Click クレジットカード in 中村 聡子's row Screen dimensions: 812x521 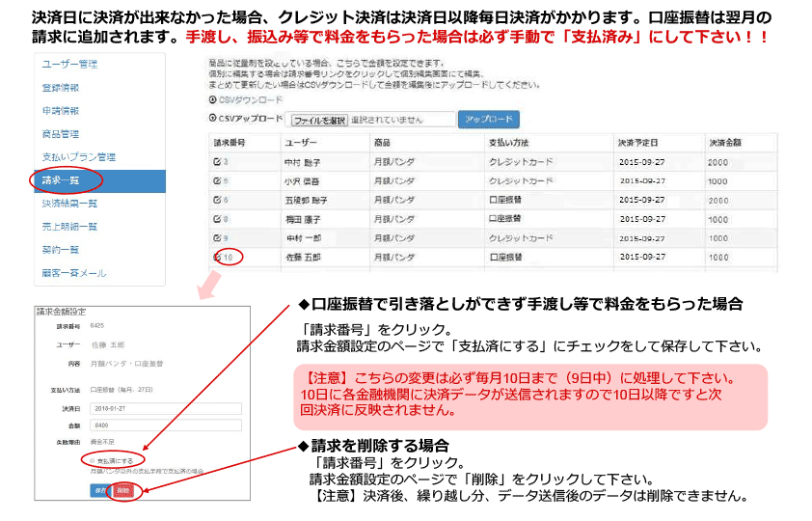pyautogui.click(x=521, y=162)
